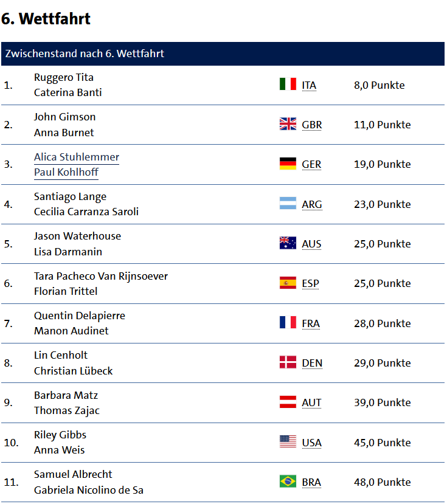This screenshot has height=504, width=447.
Task: Click the Italian flag icon
Action: click(288, 85)
